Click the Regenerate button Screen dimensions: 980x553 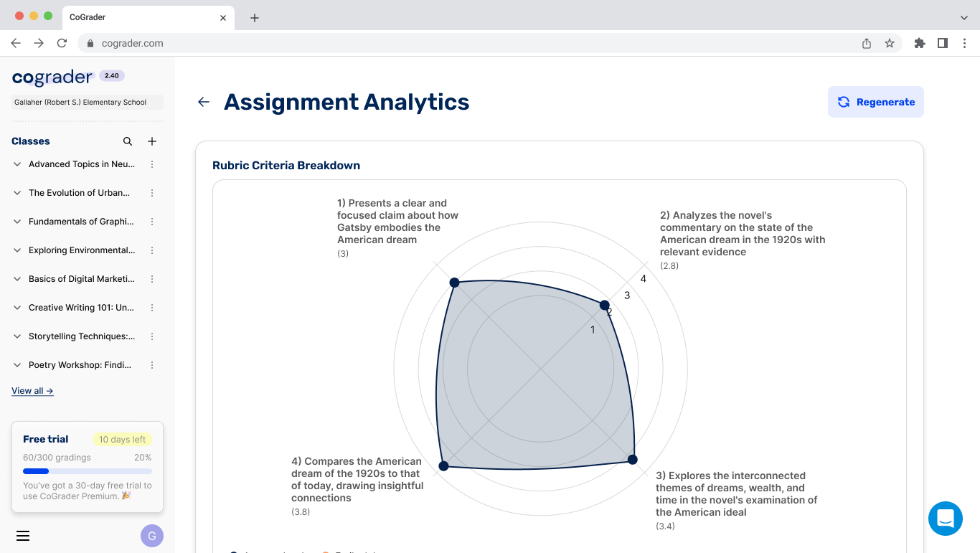click(875, 102)
